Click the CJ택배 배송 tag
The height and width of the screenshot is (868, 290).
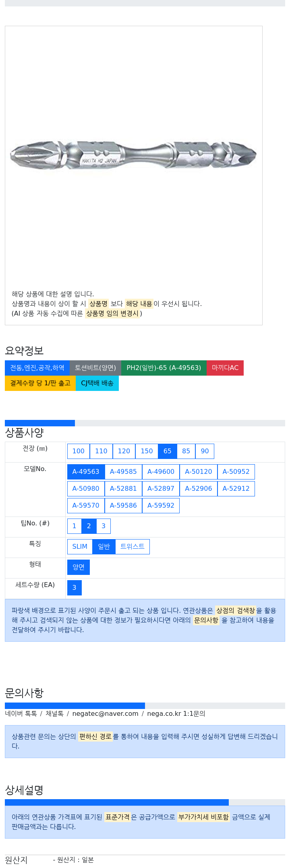pyautogui.click(x=97, y=383)
